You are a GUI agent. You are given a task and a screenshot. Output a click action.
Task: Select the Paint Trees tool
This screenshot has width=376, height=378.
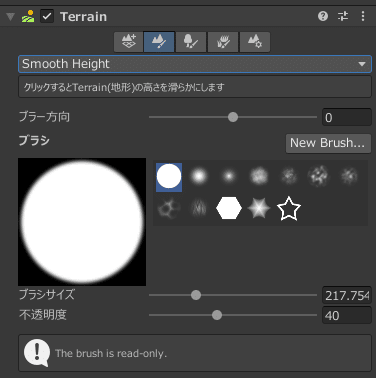191,42
